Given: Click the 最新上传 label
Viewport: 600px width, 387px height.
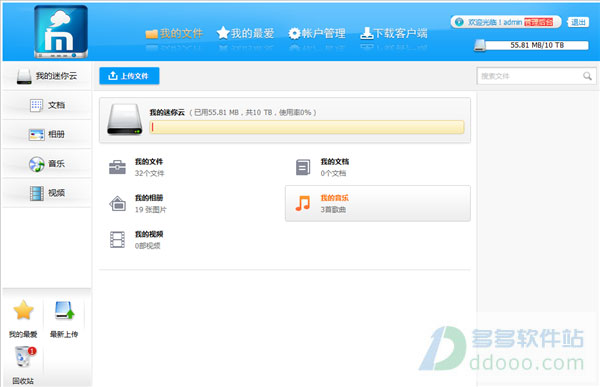Looking at the screenshot, I should pyautogui.click(x=64, y=334).
